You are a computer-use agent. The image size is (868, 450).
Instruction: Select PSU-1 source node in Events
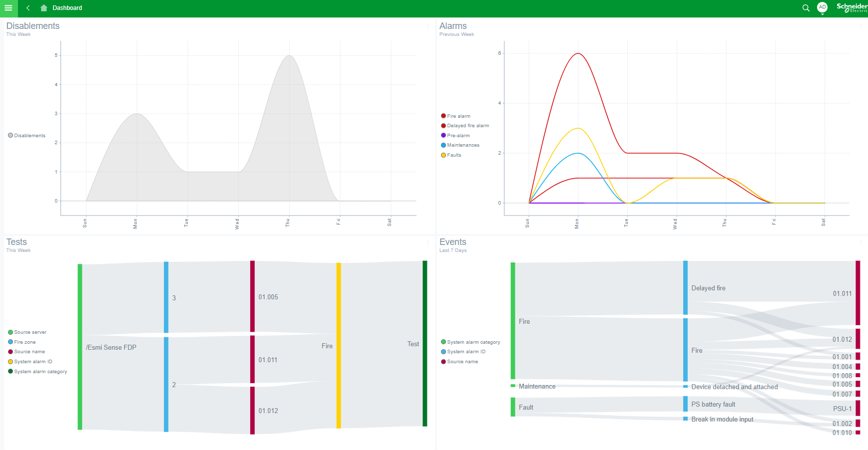click(858, 408)
